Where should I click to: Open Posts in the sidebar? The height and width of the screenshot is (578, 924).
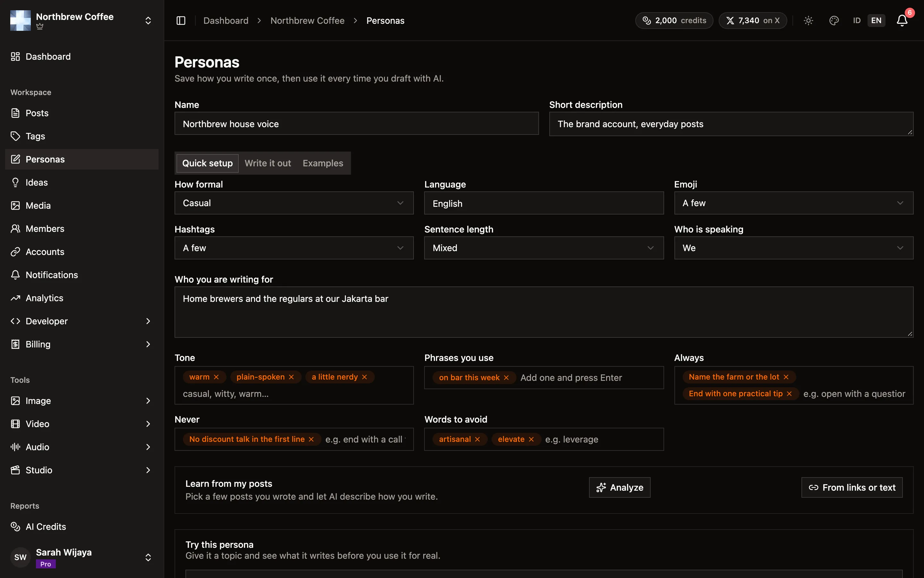[82, 113]
